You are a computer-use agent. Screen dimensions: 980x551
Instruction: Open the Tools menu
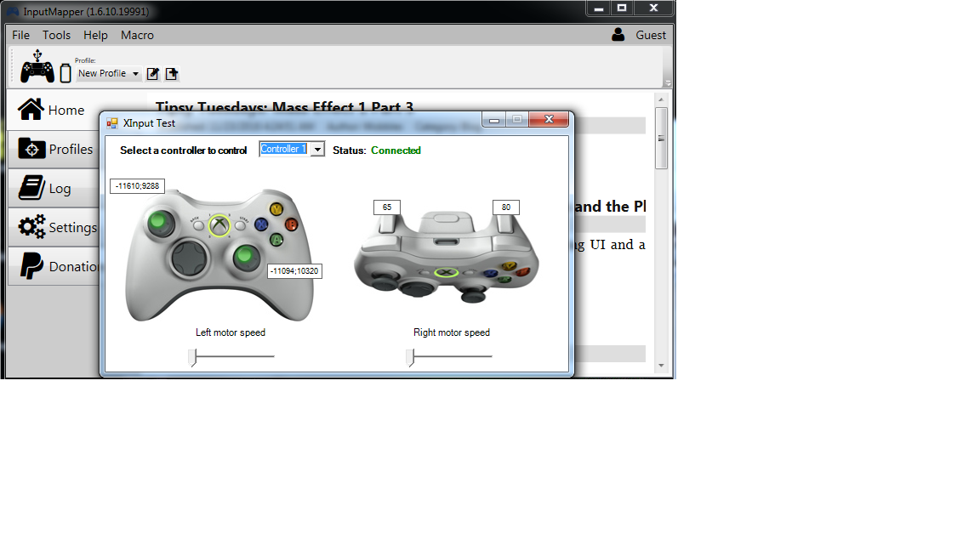[x=56, y=35]
